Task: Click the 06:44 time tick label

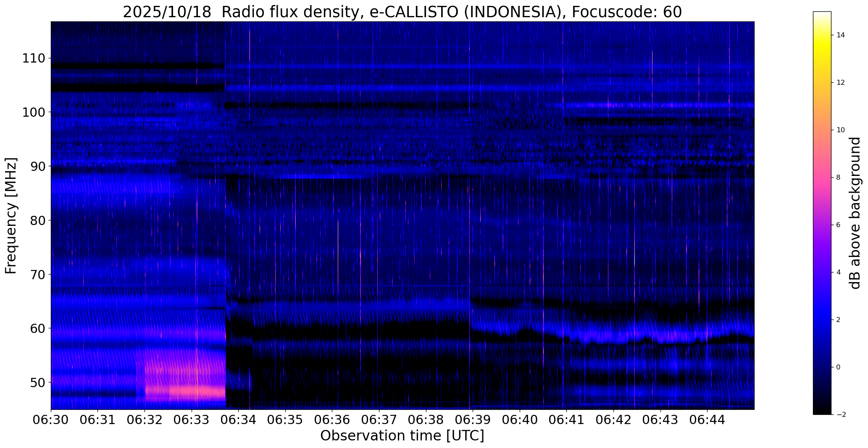Action: click(x=708, y=420)
